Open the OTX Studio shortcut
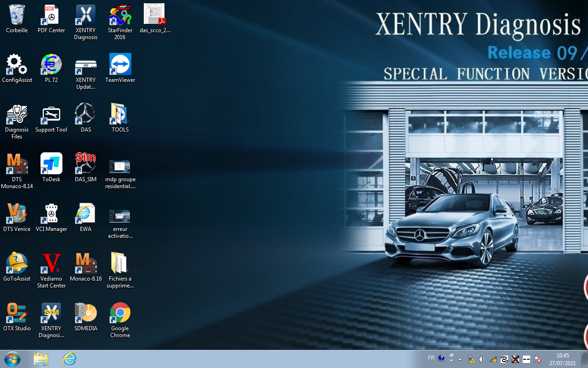The width and height of the screenshot is (588, 368). coord(17,313)
